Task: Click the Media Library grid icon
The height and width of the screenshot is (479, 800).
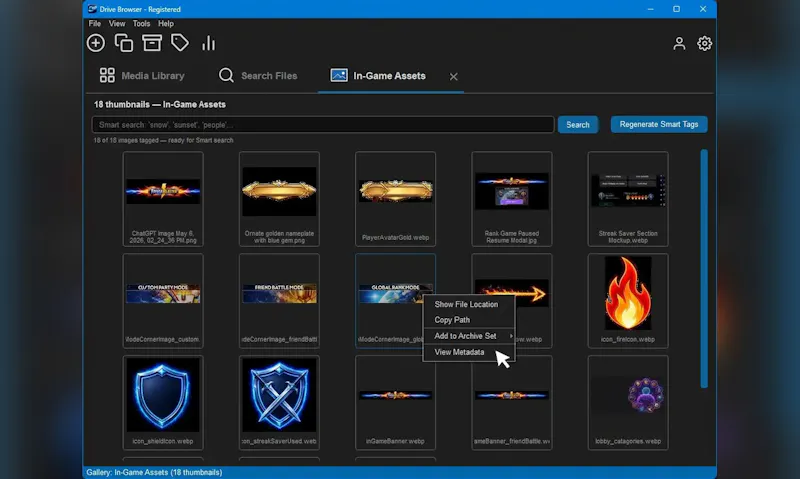Action: (107, 75)
